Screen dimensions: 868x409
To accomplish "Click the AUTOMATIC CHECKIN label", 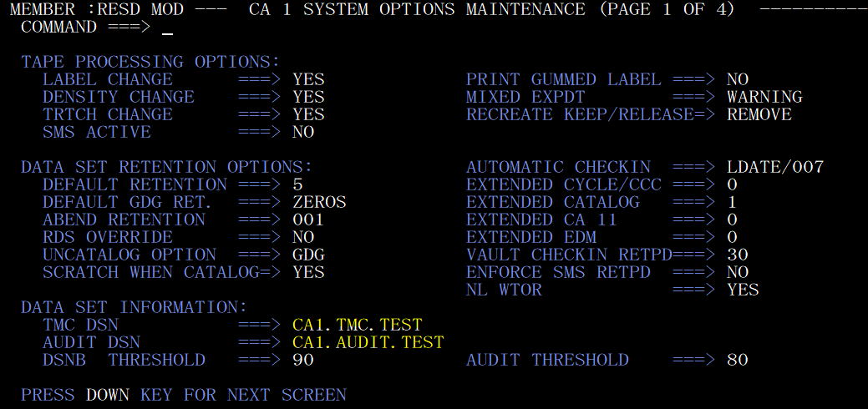I will (x=558, y=167).
